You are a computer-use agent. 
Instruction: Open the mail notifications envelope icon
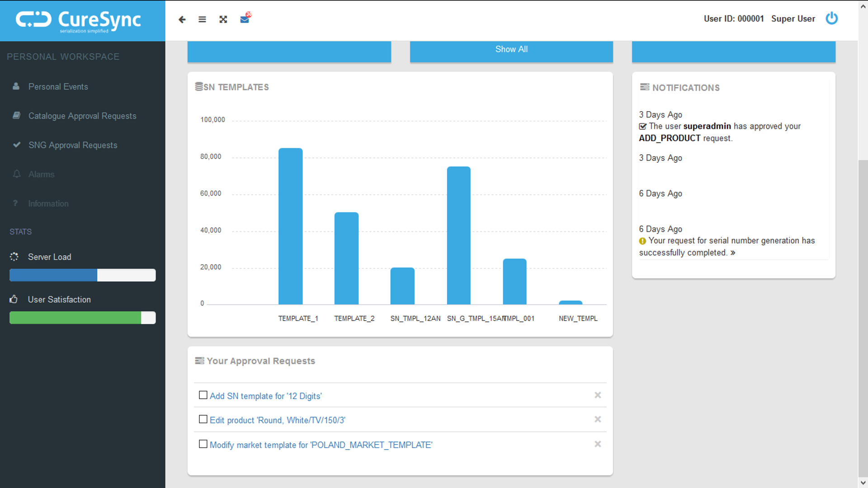point(245,19)
